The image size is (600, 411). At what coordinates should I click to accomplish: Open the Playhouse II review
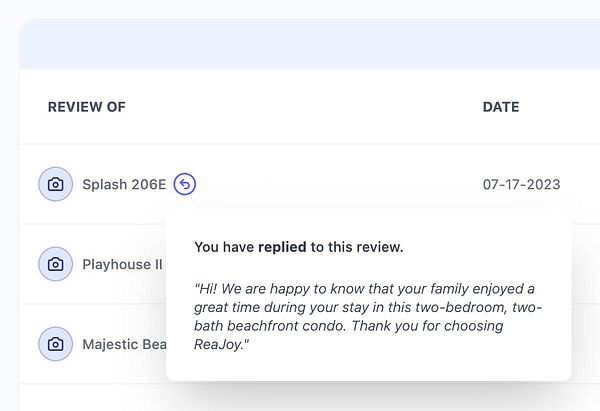(x=122, y=265)
